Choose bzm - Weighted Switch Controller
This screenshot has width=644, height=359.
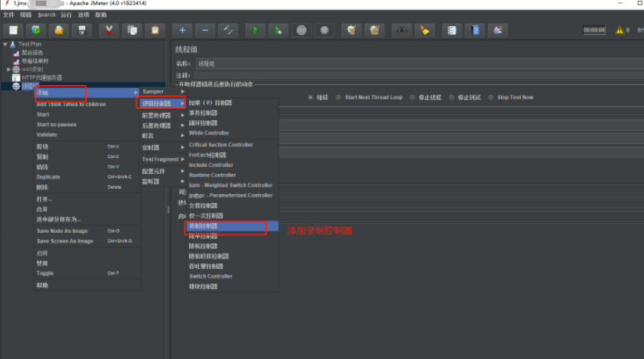pos(232,185)
